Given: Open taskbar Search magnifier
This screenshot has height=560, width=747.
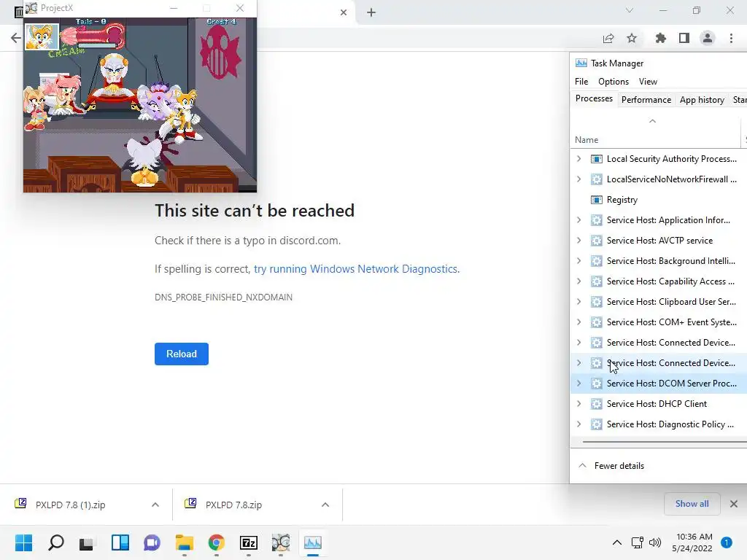Looking at the screenshot, I should click(x=55, y=542).
